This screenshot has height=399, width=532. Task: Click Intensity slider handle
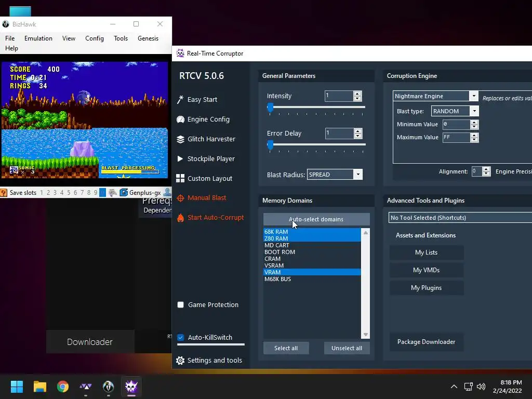(x=270, y=108)
